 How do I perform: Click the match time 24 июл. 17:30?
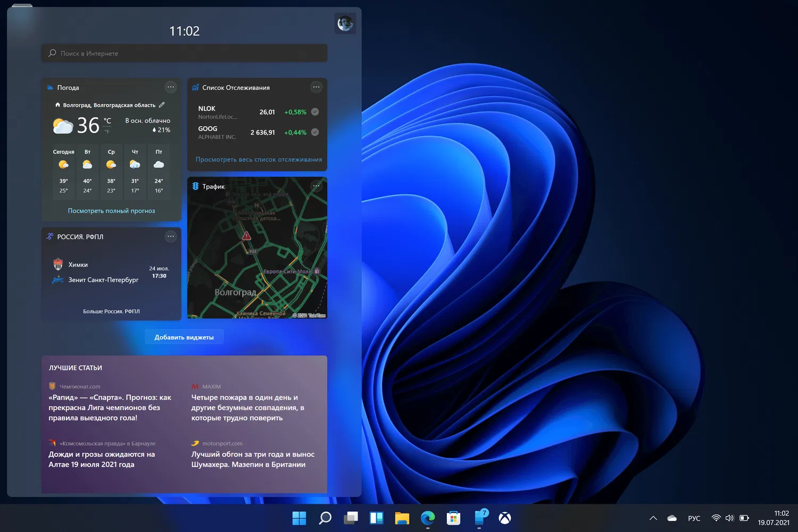(x=159, y=272)
